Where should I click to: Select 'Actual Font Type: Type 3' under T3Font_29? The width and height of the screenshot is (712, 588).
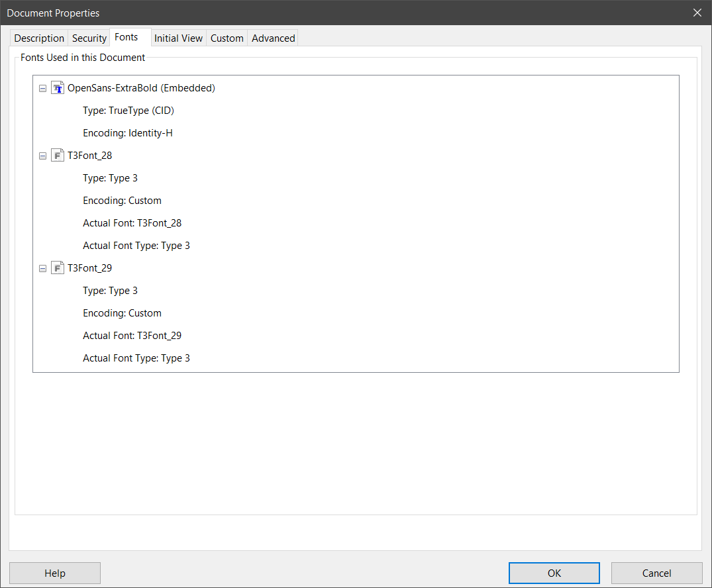pyautogui.click(x=136, y=358)
